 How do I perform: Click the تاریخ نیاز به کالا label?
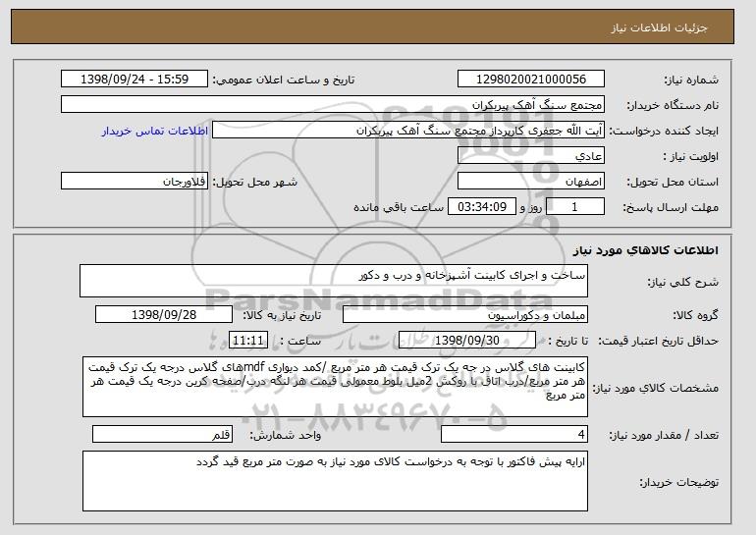(x=282, y=315)
